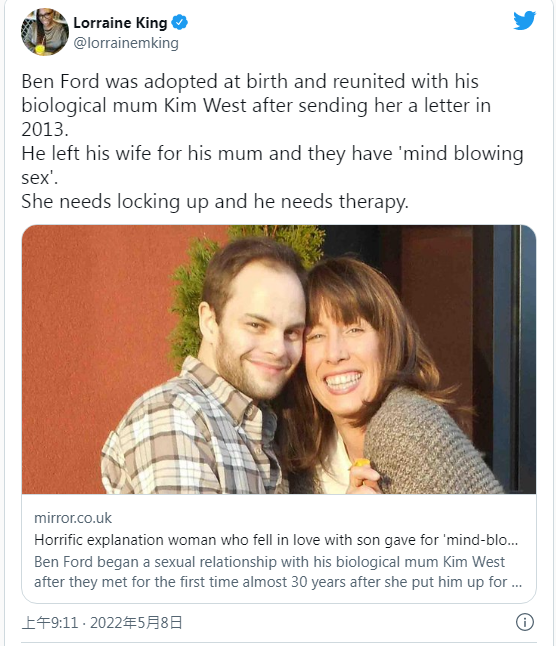Click the 'Ben Ford began a sexual relationship' description
This screenshot has width=556, height=646.
pos(278,572)
